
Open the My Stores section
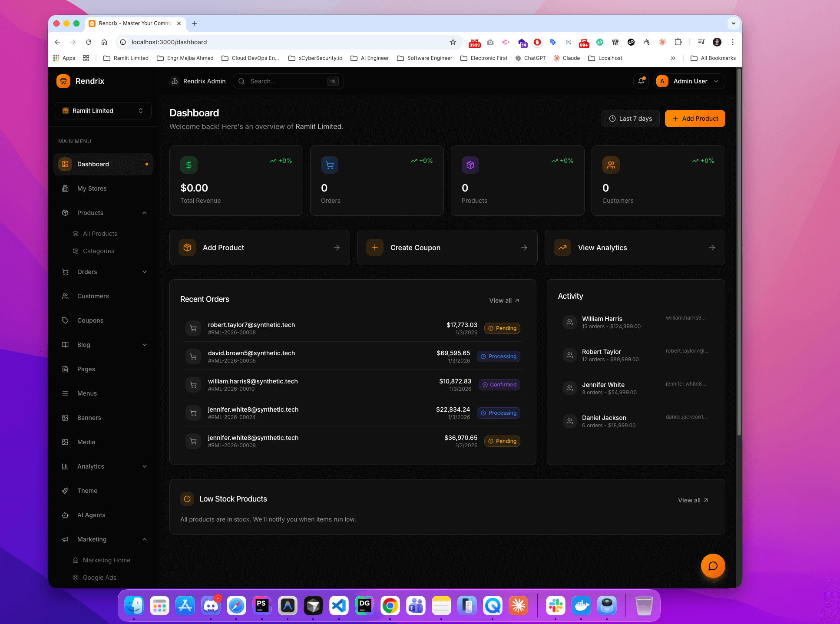click(92, 188)
